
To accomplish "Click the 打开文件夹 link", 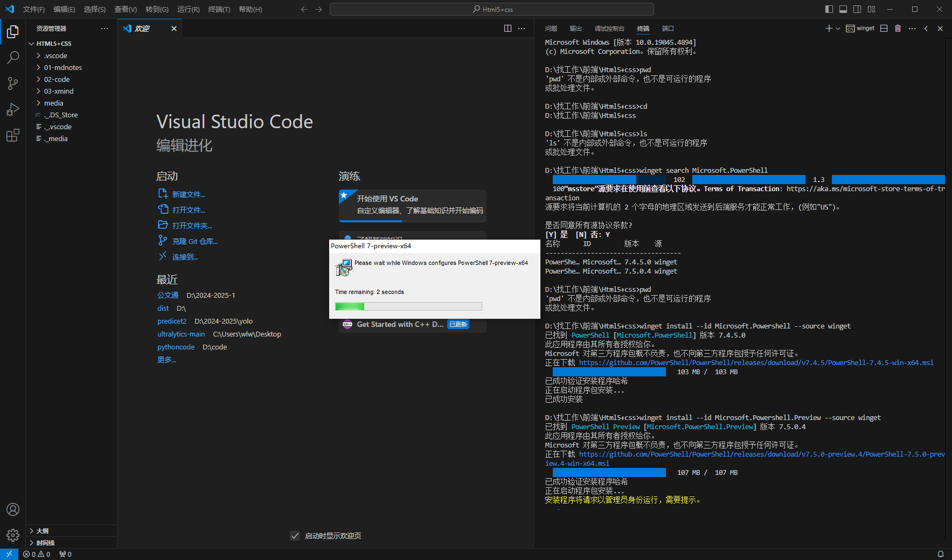I will (185, 225).
